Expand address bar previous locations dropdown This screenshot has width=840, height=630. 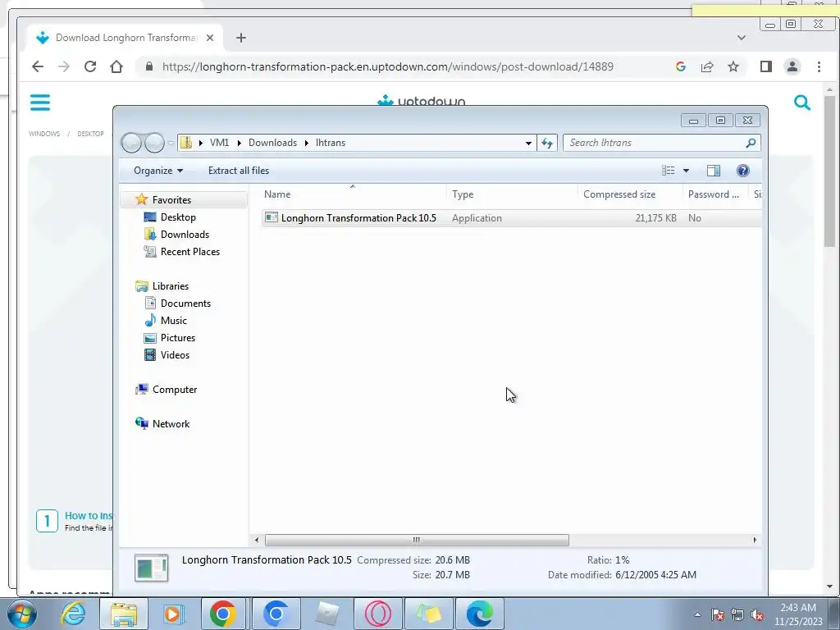coord(528,143)
